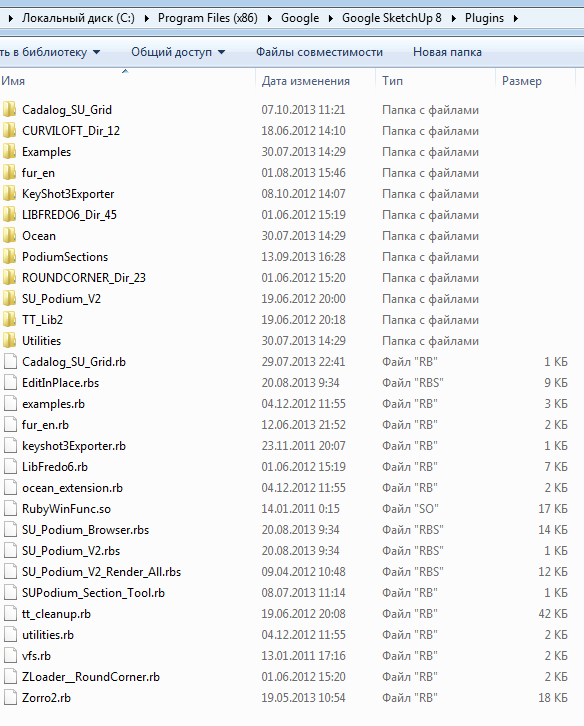Click date 14.01.2011 0:15
The width and height of the screenshot is (584, 726).
[x=300, y=509]
